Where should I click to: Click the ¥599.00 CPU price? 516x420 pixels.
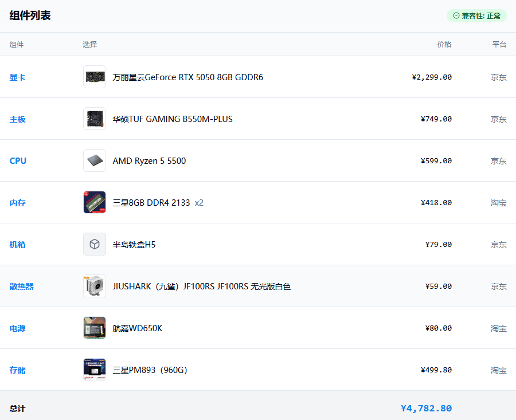pos(436,160)
